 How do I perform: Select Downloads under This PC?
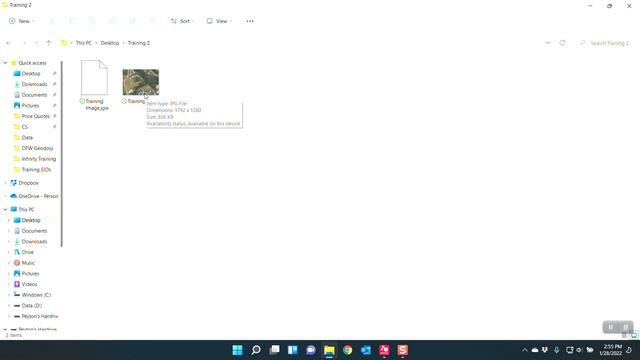click(34, 241)
